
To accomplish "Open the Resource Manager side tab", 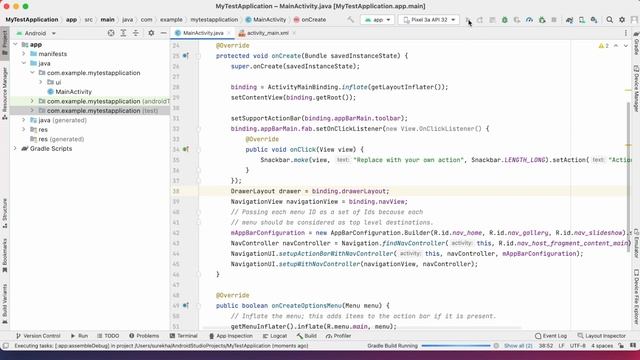I will (x=5, y=93).
